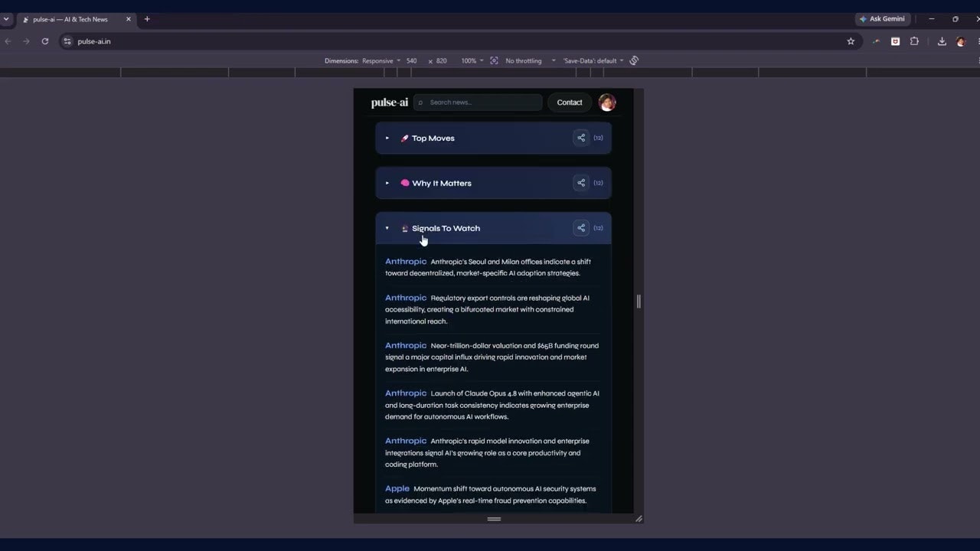Open the user profile avatar on pulse-ai
Screen dimensions: 980x551
607,103
